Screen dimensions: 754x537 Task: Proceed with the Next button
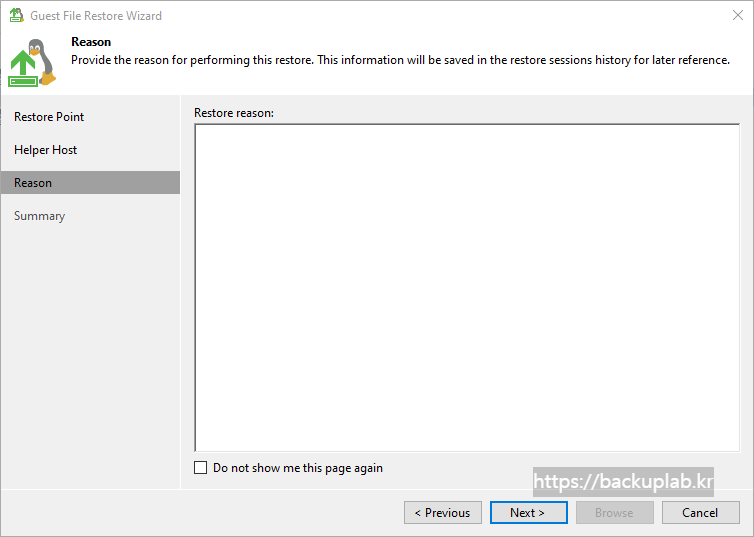click(528, 513)
